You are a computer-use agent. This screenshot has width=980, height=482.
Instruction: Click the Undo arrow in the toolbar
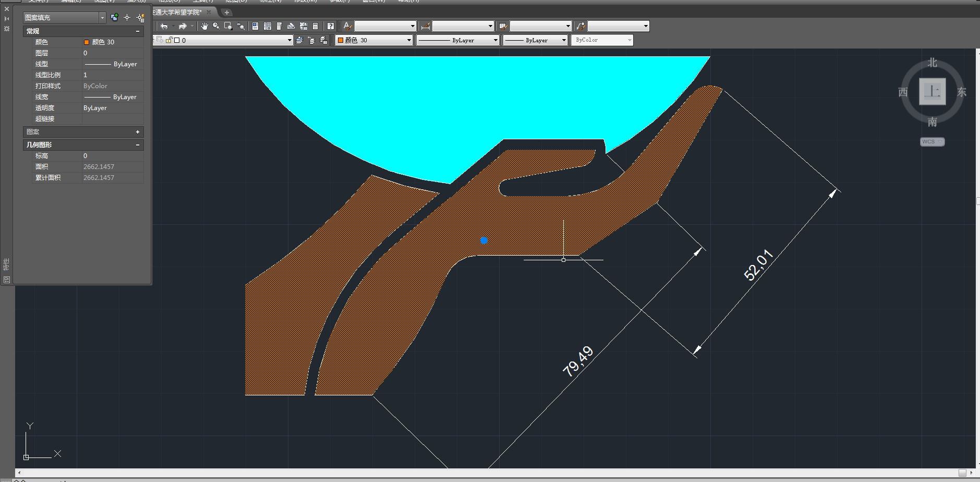(x=164, y=26)
